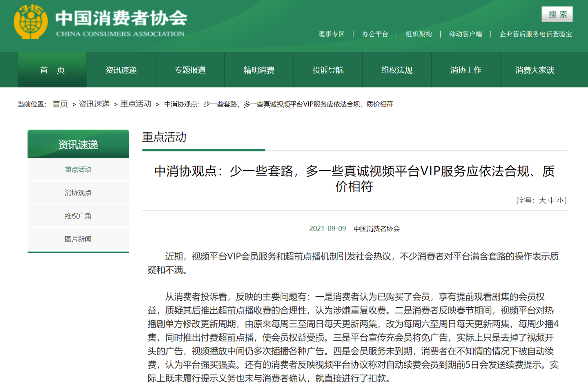This screenshot has width=588, height=386.
Task: Go to 精明消费 in navigation bar
Action: 259,70
